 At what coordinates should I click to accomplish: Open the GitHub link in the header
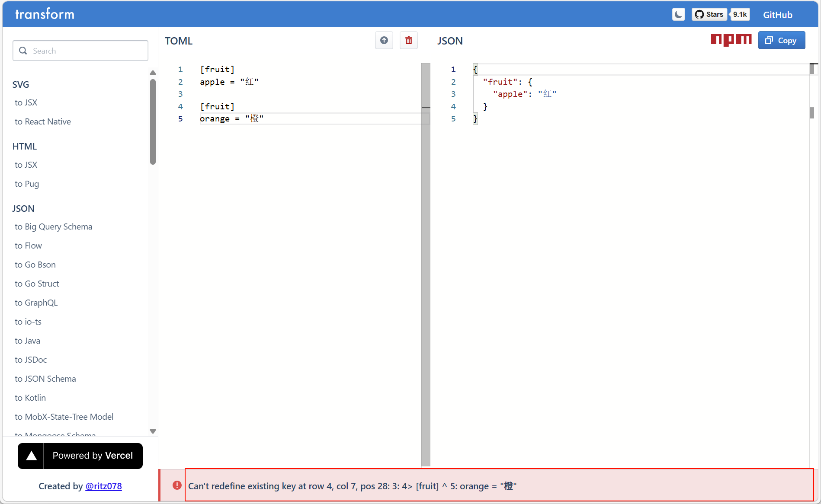(x=777, y=15)
